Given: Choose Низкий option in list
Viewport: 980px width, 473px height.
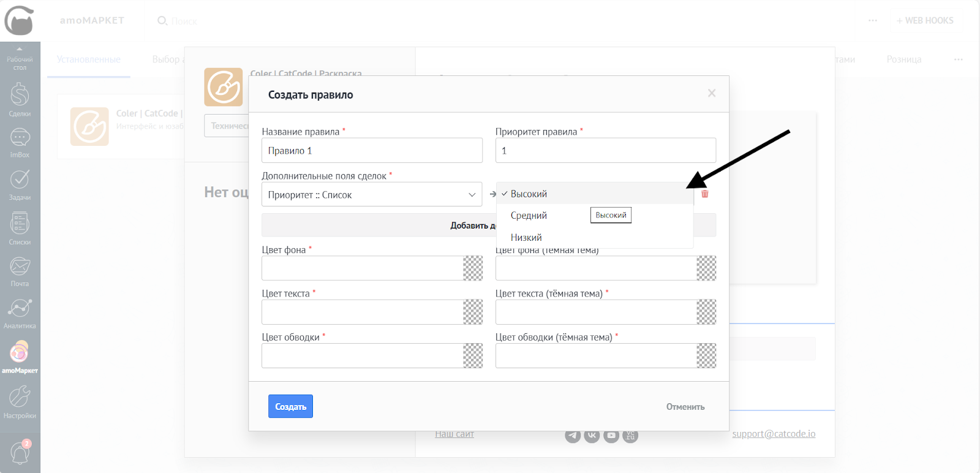Looking at the screenshot, I should [526, 238].
